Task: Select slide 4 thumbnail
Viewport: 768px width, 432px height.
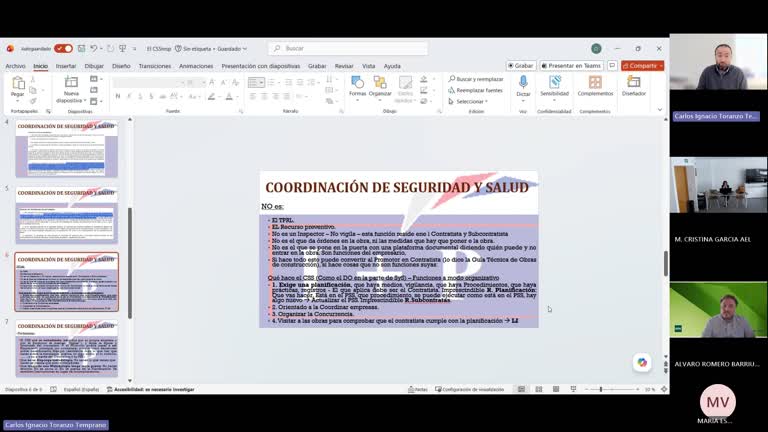Action: pos(67,149)
